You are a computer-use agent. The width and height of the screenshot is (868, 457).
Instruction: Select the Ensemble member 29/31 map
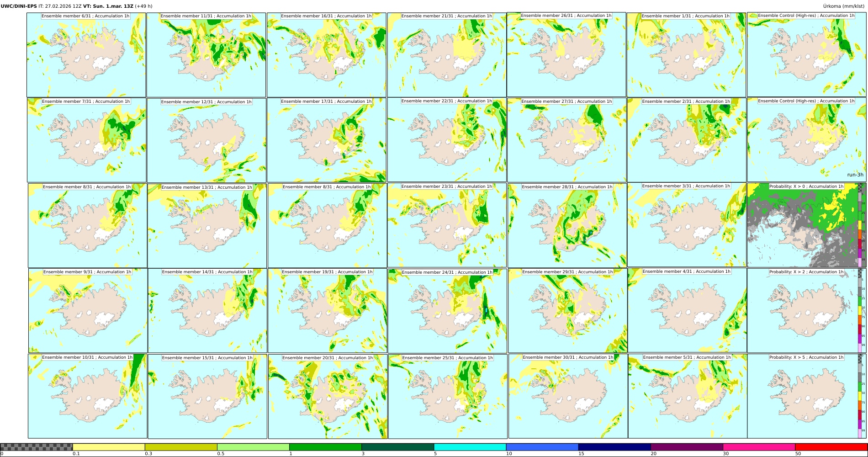pyautogui.click(x=567, y=311)
